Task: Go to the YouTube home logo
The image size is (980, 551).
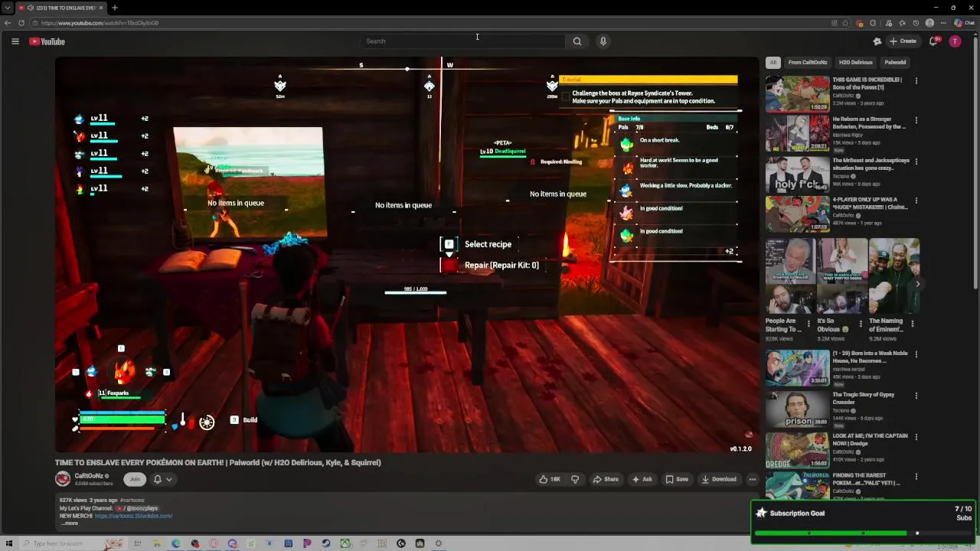Action: pos(47,41)
